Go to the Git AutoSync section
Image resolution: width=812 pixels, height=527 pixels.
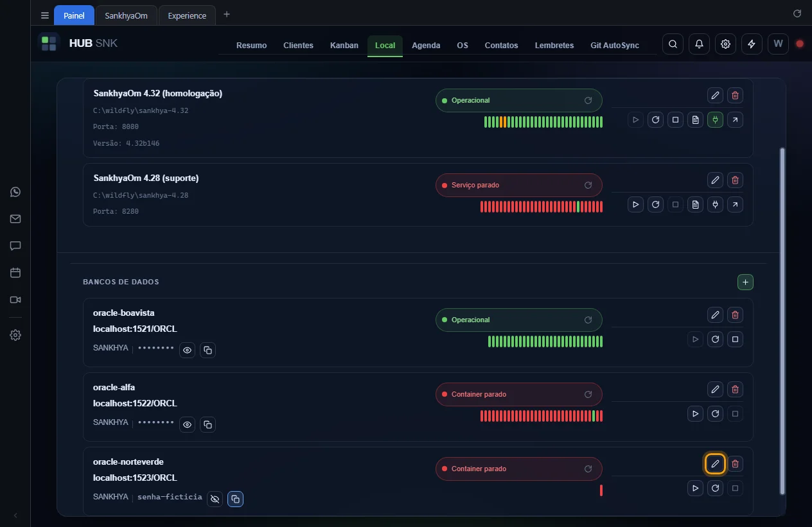click(615, 46)
